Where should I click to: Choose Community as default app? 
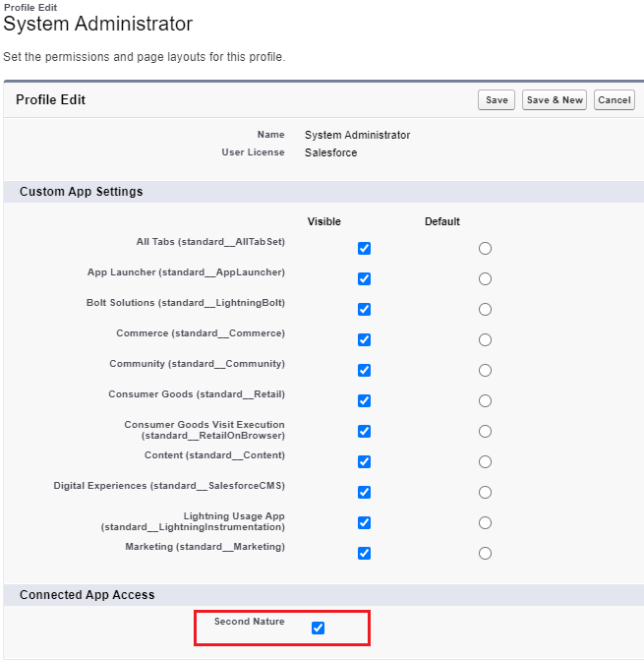click(x=485, y=371)
